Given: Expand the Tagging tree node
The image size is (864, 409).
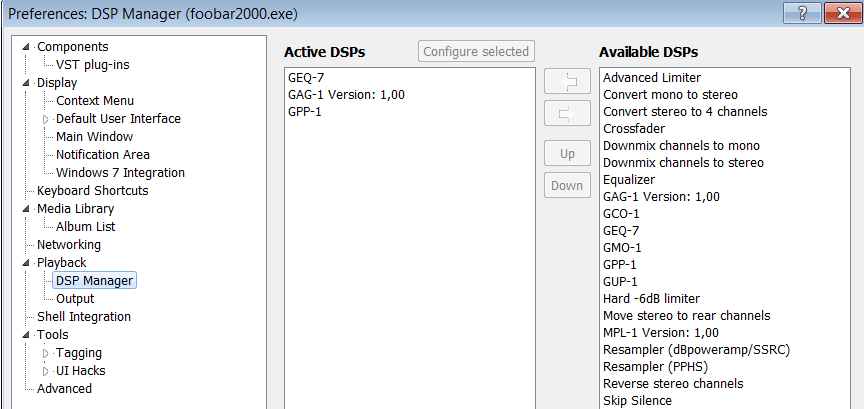Looking at the screenshot, I should (45, 353).
